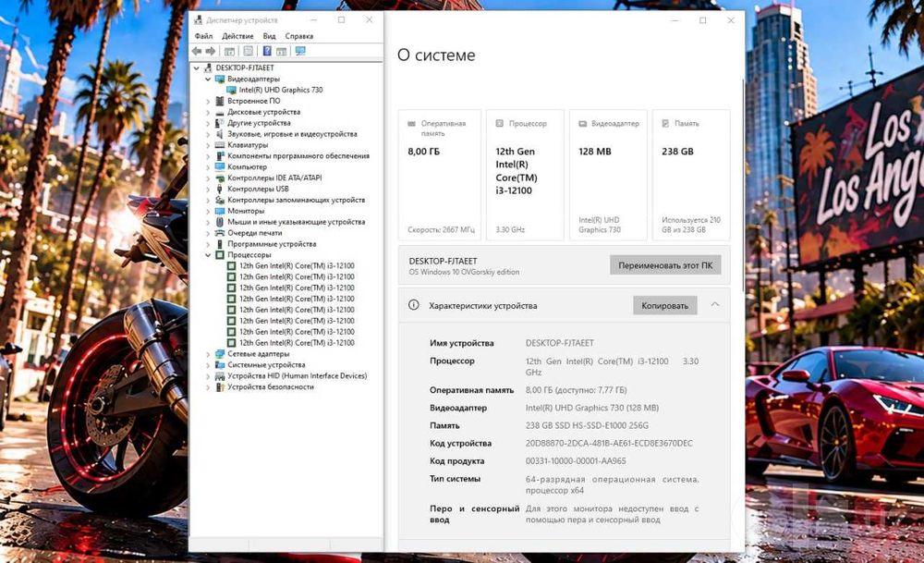
Task: Click the product code 00331-10000-00001-AA965
Action: (576, 461)
